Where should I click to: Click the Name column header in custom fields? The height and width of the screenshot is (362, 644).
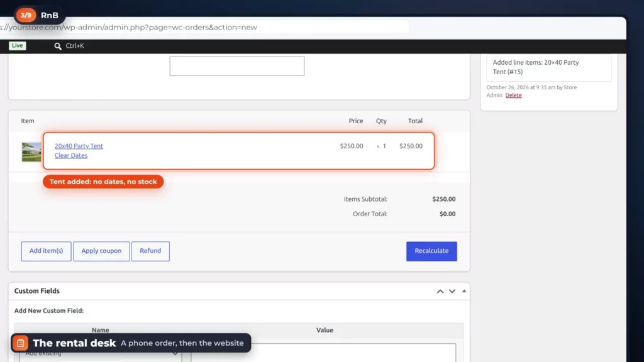[101, 330]
